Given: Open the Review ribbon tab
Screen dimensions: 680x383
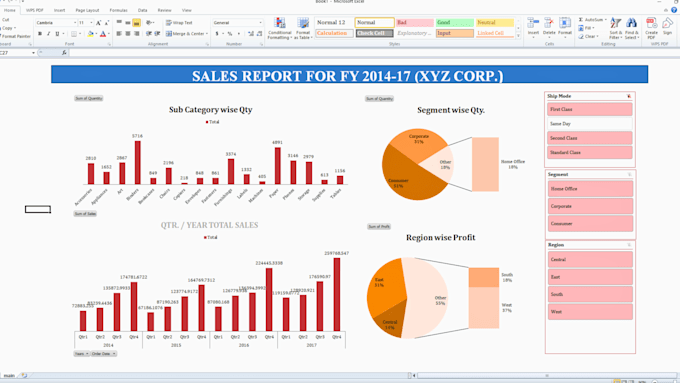Looking at the screenshot, I should (x=164, y=10).
